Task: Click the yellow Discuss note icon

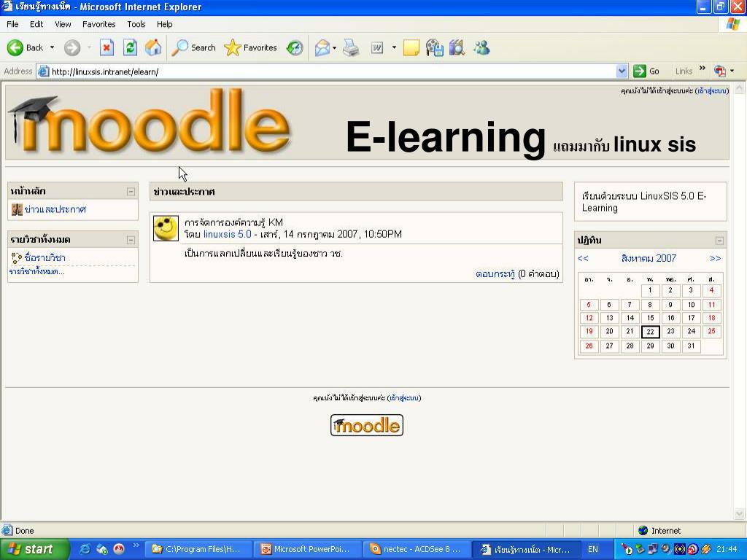Action: [411, 47]
